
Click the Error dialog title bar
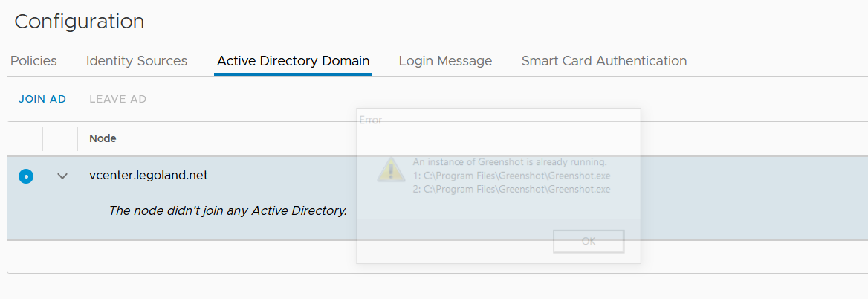(x=498, y=120)
